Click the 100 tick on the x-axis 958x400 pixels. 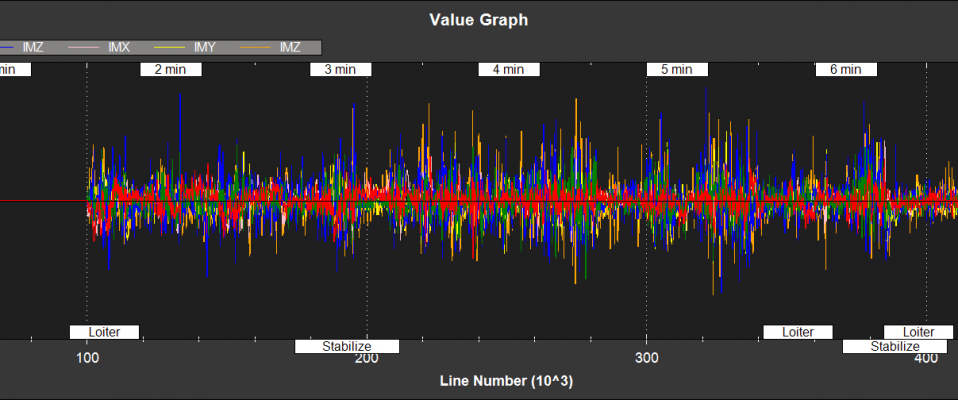[x=87, y=359]
